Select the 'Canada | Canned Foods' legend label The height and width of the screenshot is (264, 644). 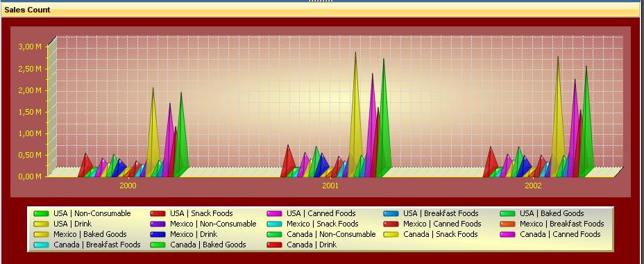point(560,234)
